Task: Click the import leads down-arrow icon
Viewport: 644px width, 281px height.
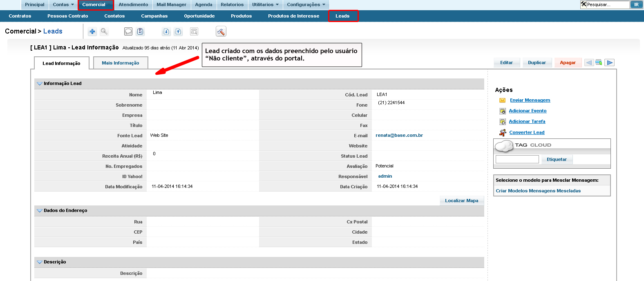Action: coord(166,31)
